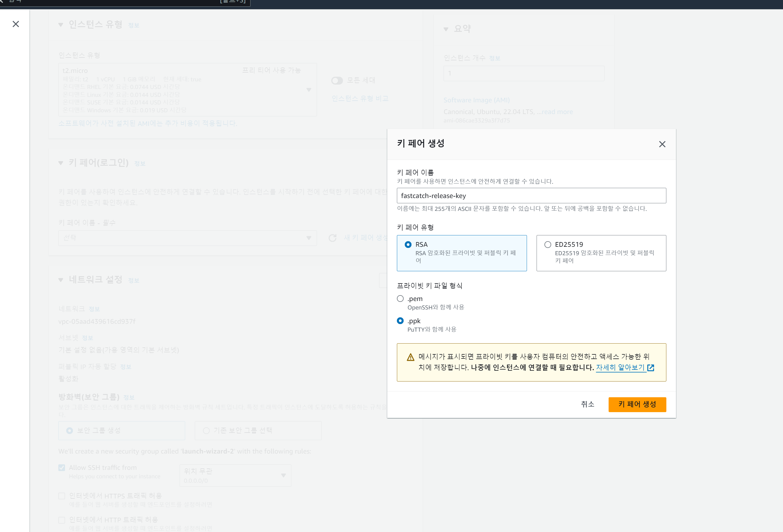Check the HTTPS traffic allow checkbox
Screen dimensions: 783x532
(62, 496)
